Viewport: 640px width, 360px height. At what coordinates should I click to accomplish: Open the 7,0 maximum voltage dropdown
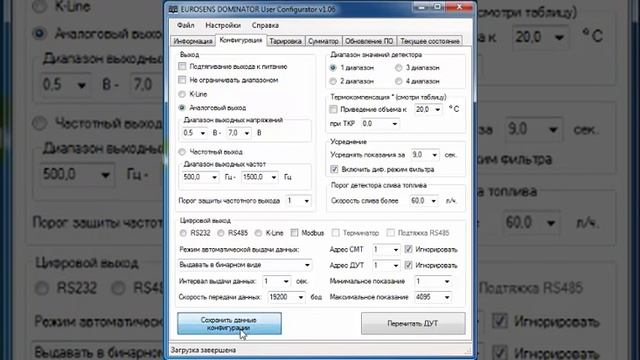pyautogui.click(x=239, y=133)
